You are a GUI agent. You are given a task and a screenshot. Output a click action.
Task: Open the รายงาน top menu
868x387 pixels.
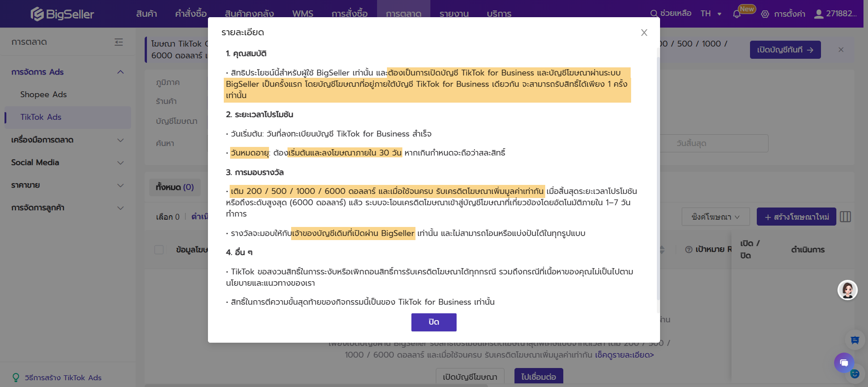point(454,14)
